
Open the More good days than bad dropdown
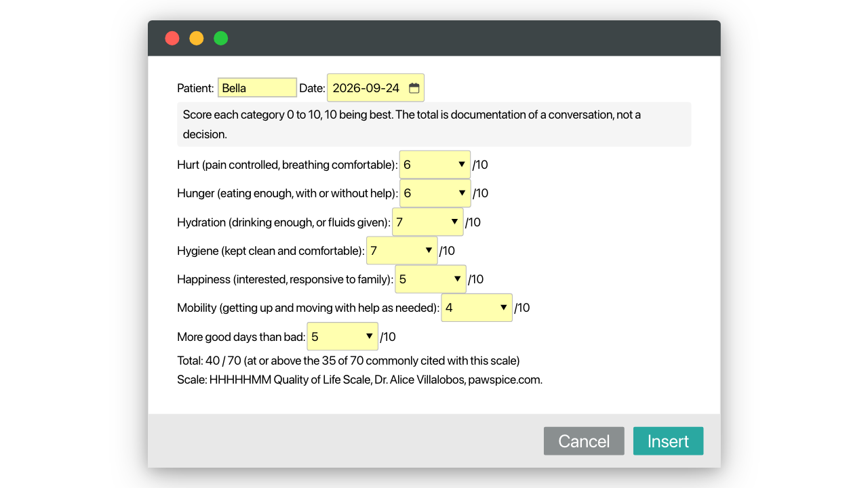tap(342, 337)
